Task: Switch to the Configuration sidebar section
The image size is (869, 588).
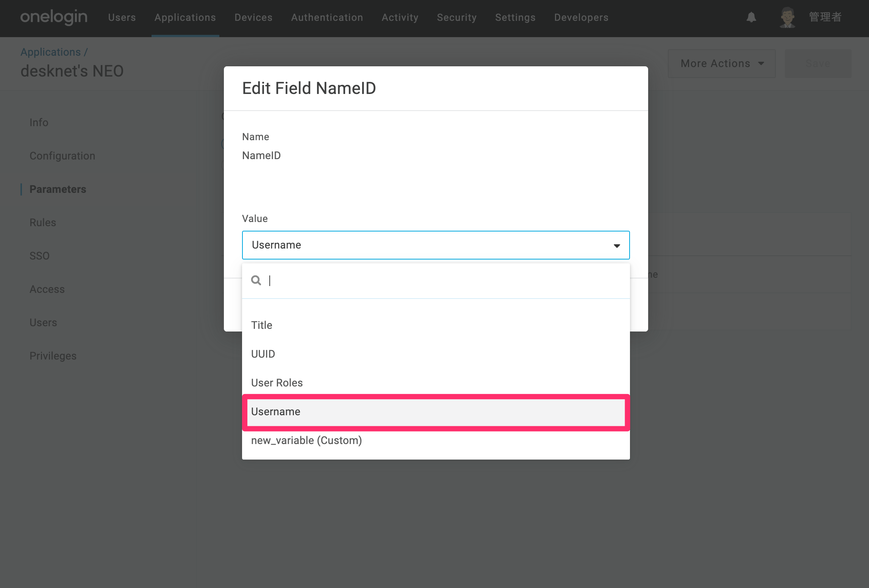Action: click(x=62, y=156)
